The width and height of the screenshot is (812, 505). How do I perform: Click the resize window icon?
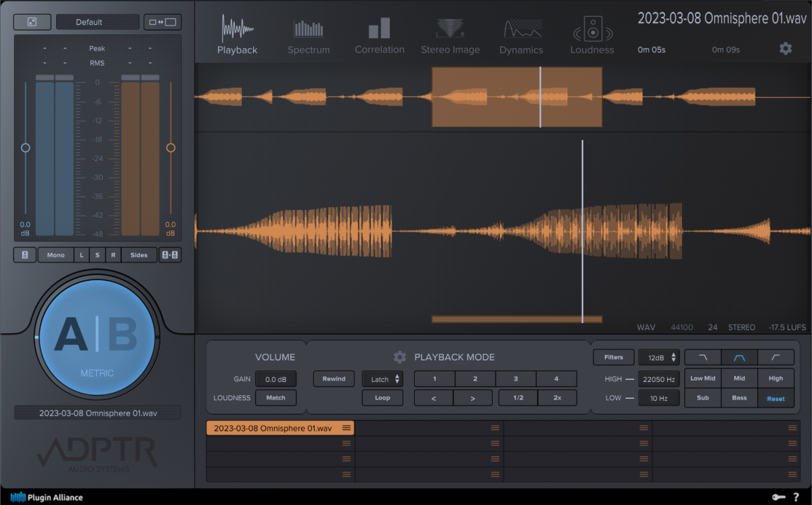pos(162,22)
